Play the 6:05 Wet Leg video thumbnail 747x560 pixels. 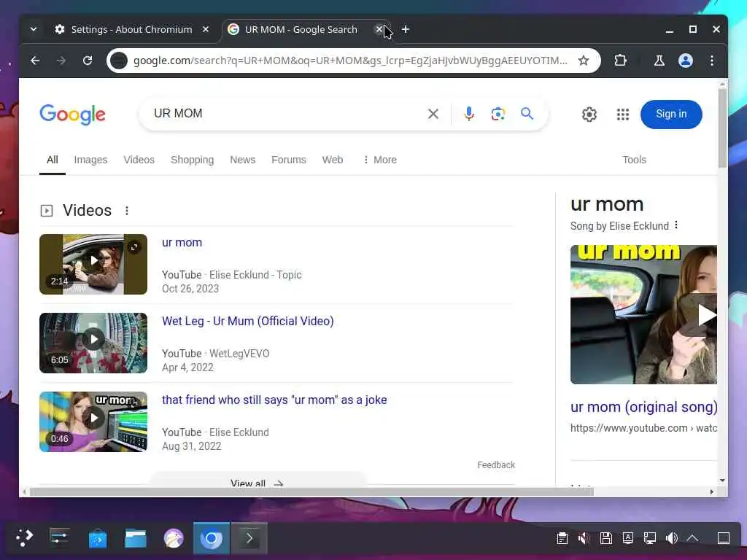(93, 343)
